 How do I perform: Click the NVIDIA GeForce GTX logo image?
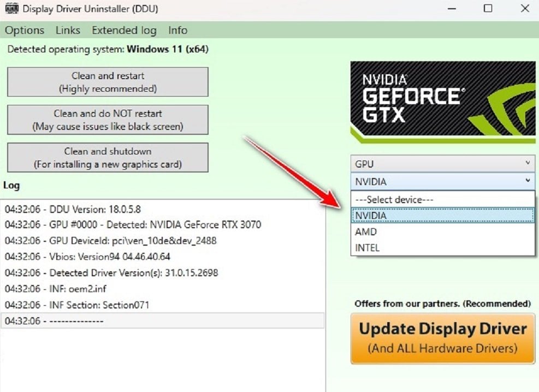443,102
